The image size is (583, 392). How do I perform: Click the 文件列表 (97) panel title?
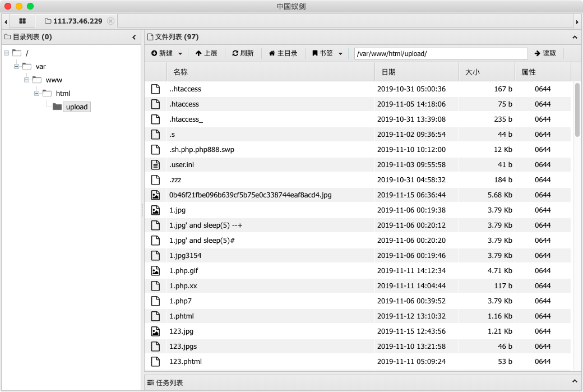coord(177,37)
